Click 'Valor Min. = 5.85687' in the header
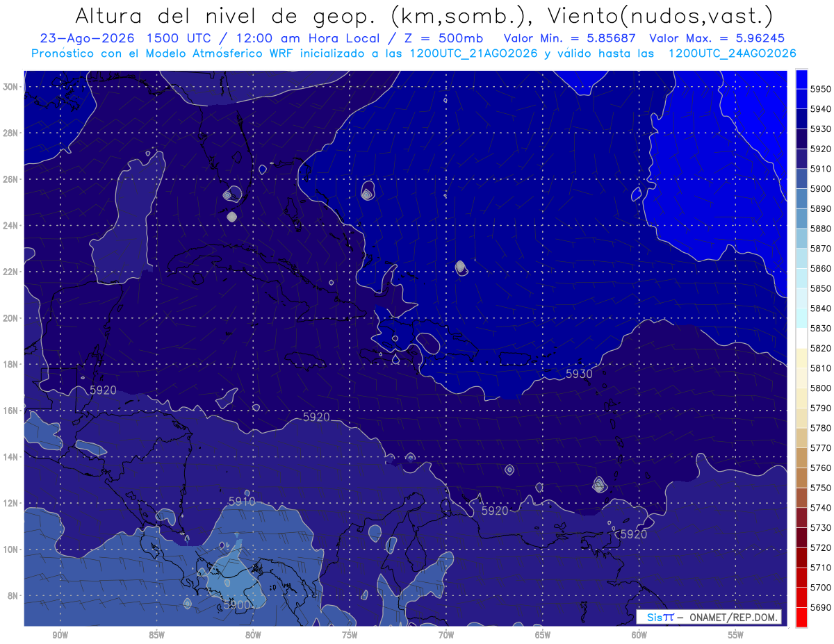 click(x=569, y=38)
